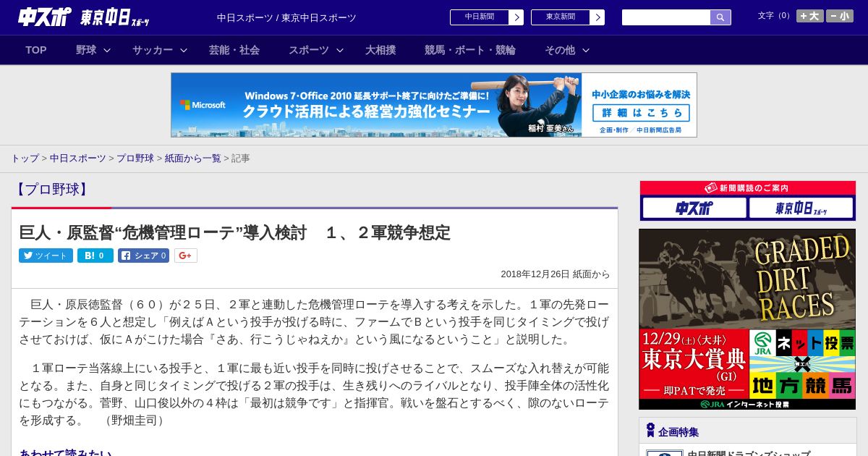868x456 pixels.
Task: Select 競馬・ボート・競輪 in navigation
Action: [470, 50]
